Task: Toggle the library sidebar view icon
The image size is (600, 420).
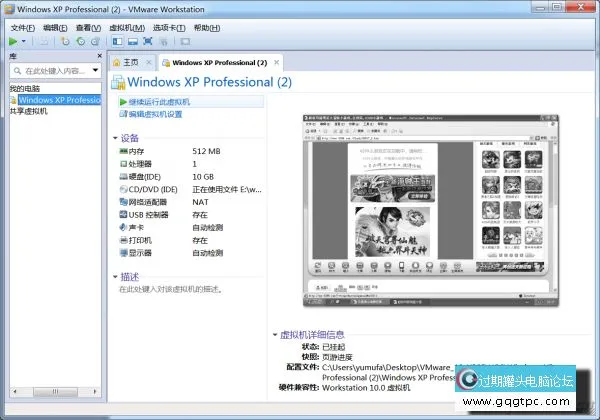Action: [x=117, y=41]
